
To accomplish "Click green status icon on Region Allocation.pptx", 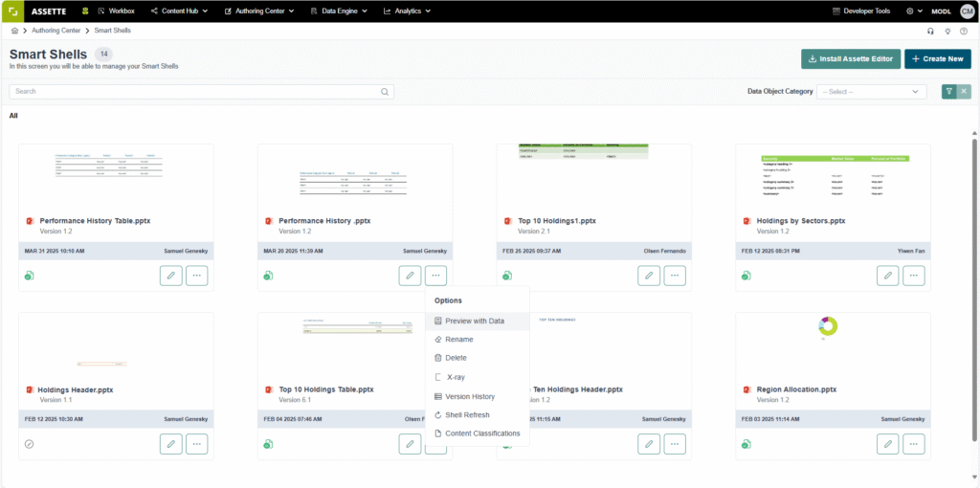I will pos(746,444).
